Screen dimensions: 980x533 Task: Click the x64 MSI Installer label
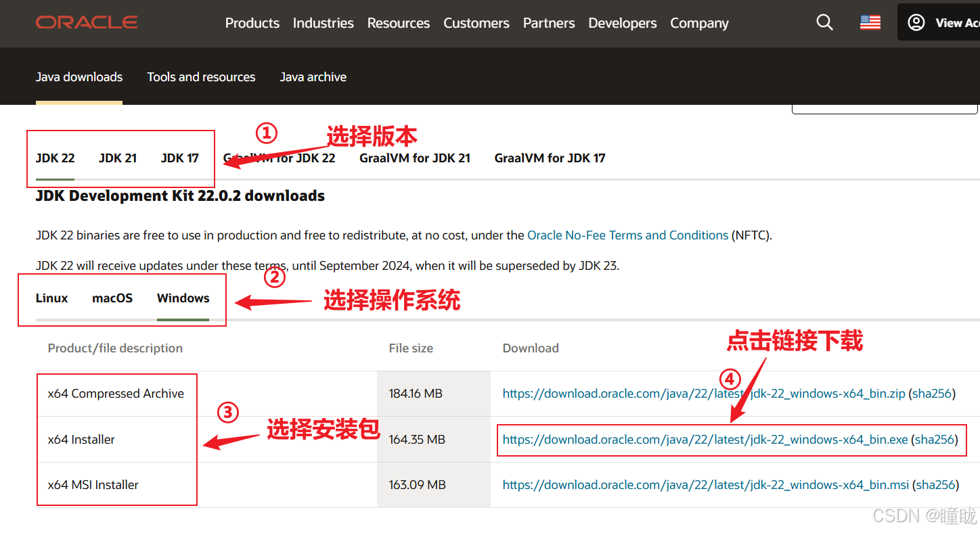click(93, 485)
